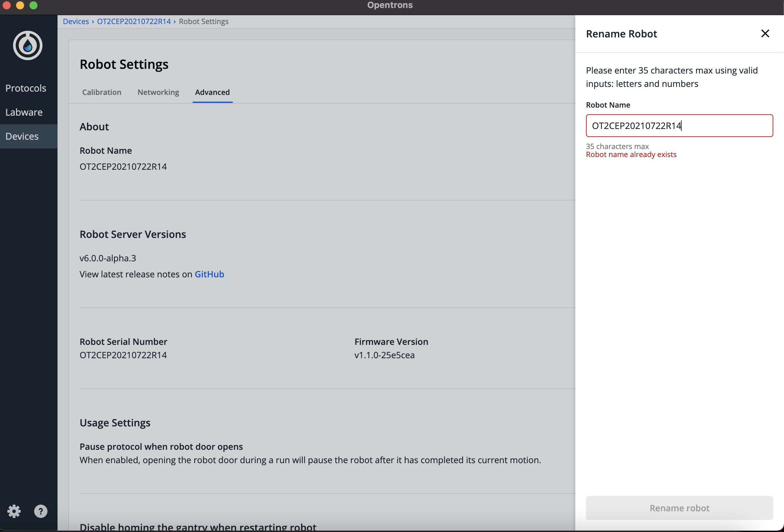Click the v6.0.0-alpha.3 version text
The height and width of the screenshot is (532, 784).
(x=108, y=258)
